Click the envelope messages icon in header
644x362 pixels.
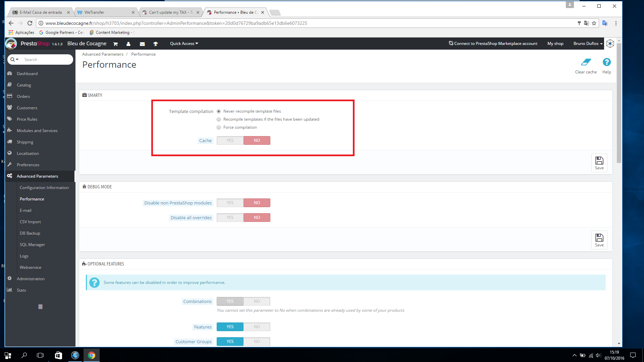point(142,44)
